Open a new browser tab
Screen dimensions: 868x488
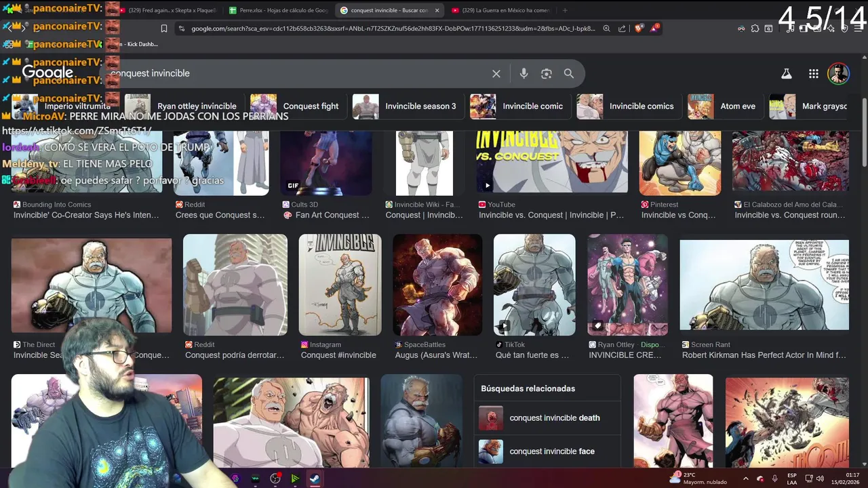[565, 10]
